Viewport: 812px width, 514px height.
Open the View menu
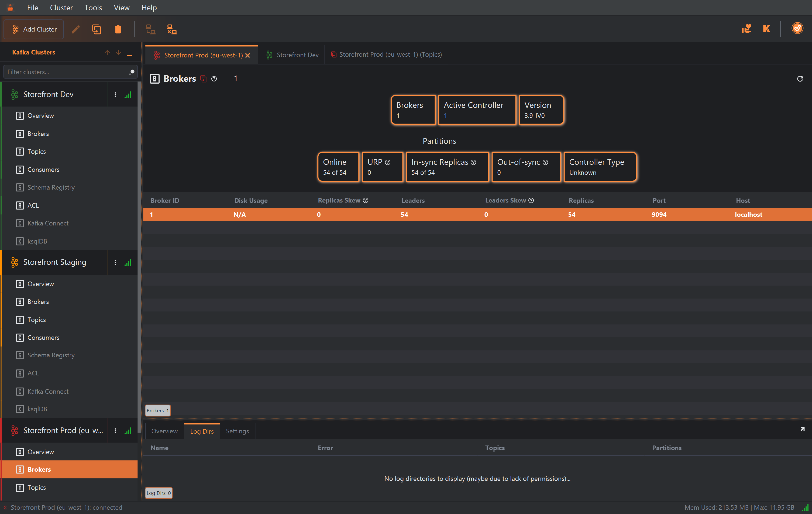(x=121, y=8)
